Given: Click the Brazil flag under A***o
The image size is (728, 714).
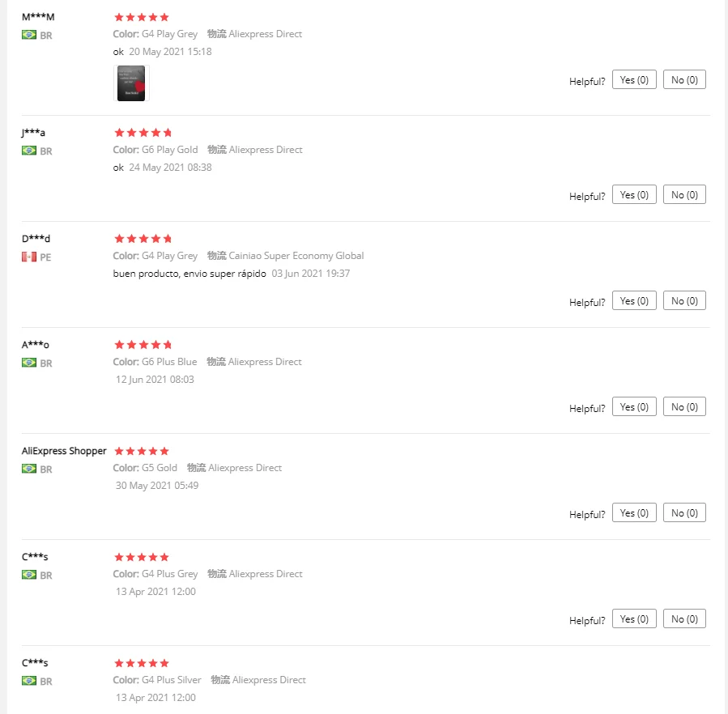Looking at the screenshot, I should tap(29, 363).
